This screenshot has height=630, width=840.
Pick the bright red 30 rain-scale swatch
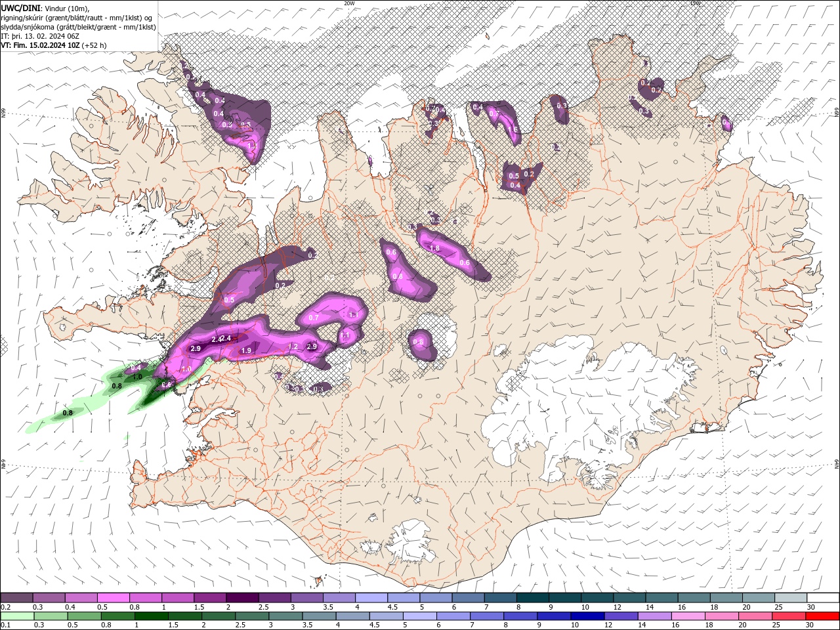pyautogui.click(x=823, y=616)
